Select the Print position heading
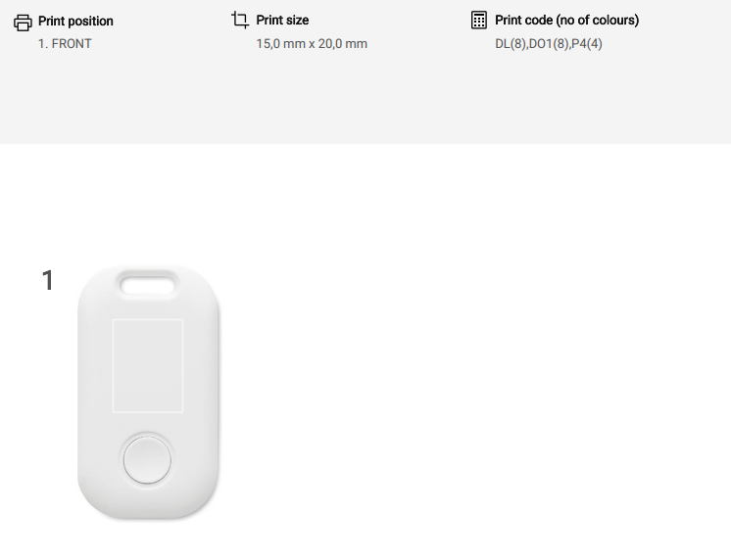The height and width of the screenshot is (560, 731). 75,21
